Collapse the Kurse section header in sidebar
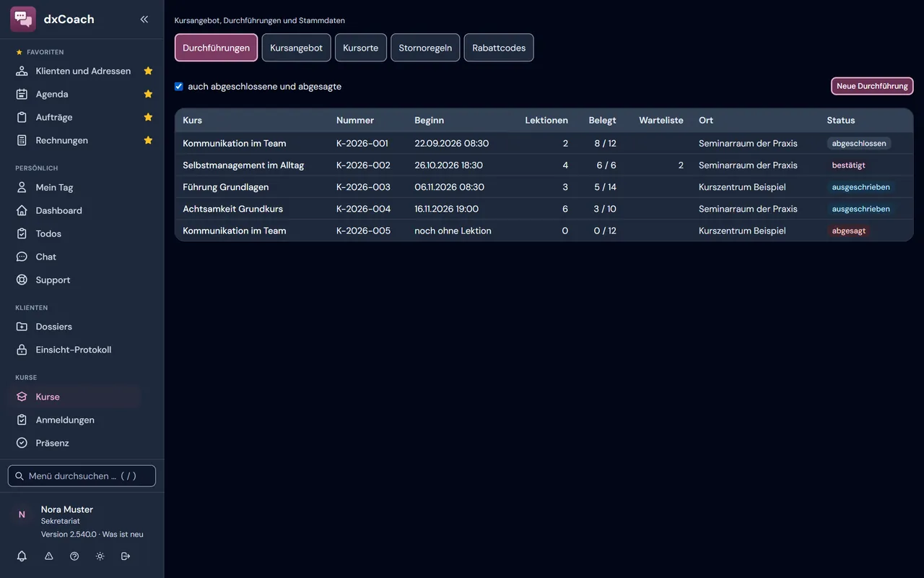Screen dimensions: 924x578 (26, 377)
